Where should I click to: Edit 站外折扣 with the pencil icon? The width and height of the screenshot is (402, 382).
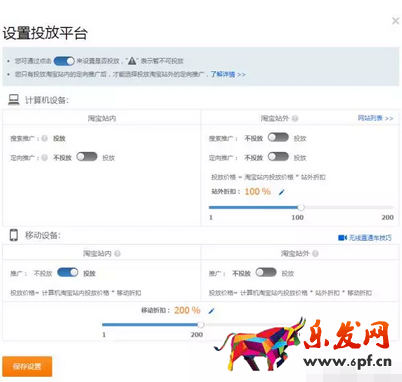click(x=282, y=192)
